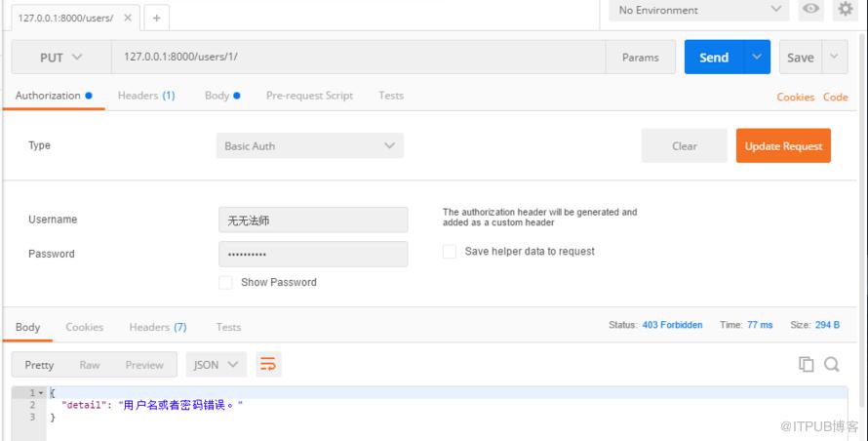
Task: Close the 127.0.0.1:8000/users/ request tab
Action: pos(128,18)
